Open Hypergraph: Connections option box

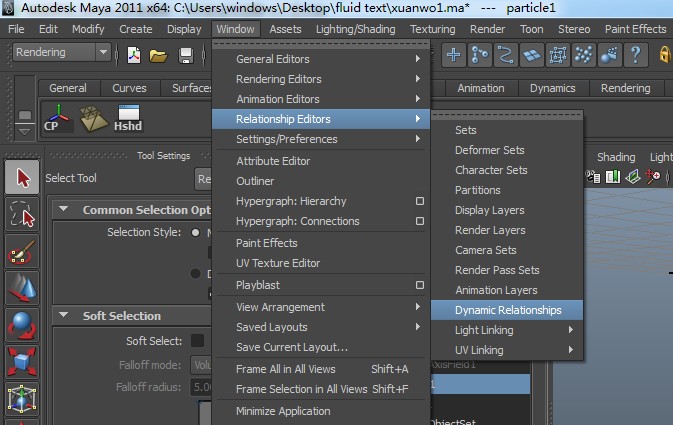coord(420,221)
